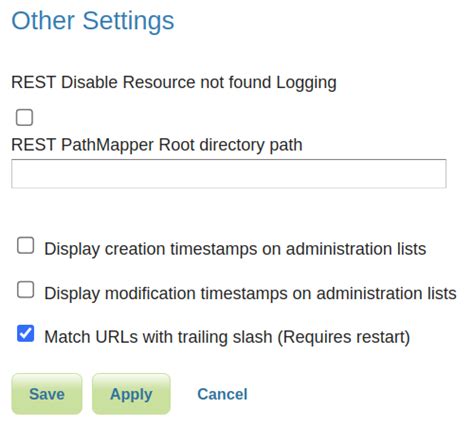Viewport: 474px width, 427px height.
Task: Click the 'REST Disable Resource not found Logging' label
Action: (x=174, y=83)
